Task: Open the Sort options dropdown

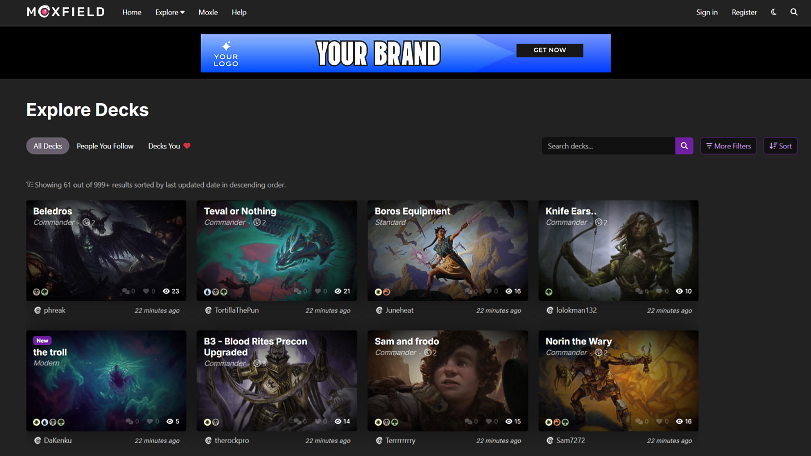Action: (x=780, y=146)
